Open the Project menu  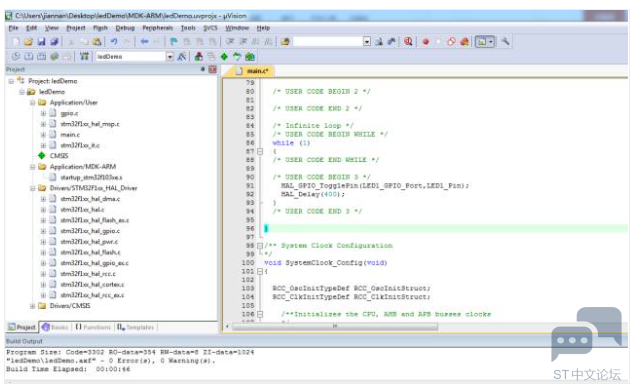pyautogui.click(x=76, y=28)
